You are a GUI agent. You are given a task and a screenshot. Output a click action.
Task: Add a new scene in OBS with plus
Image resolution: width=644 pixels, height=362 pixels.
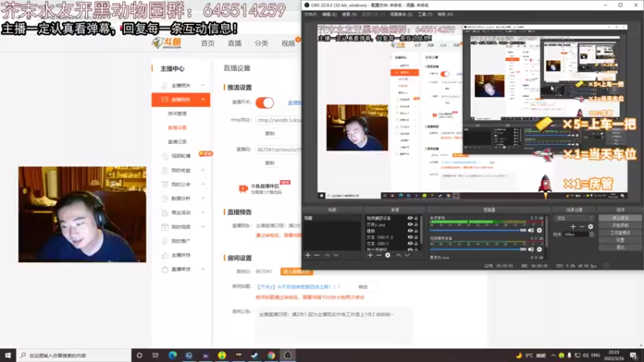tap(308, 255)
